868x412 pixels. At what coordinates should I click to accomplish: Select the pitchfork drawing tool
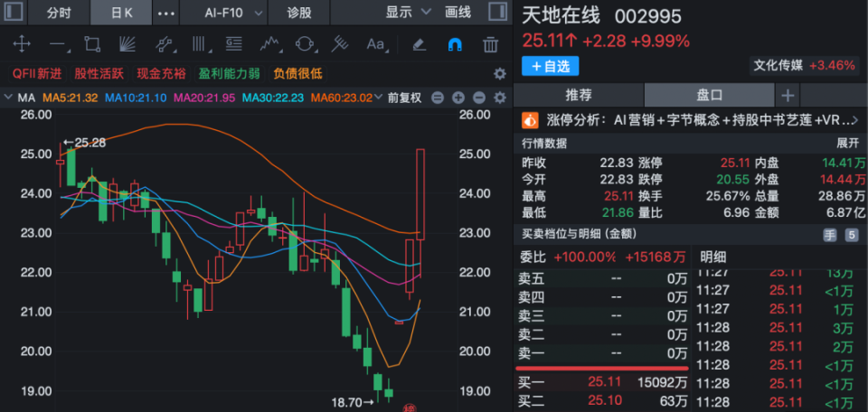(340, 43)
